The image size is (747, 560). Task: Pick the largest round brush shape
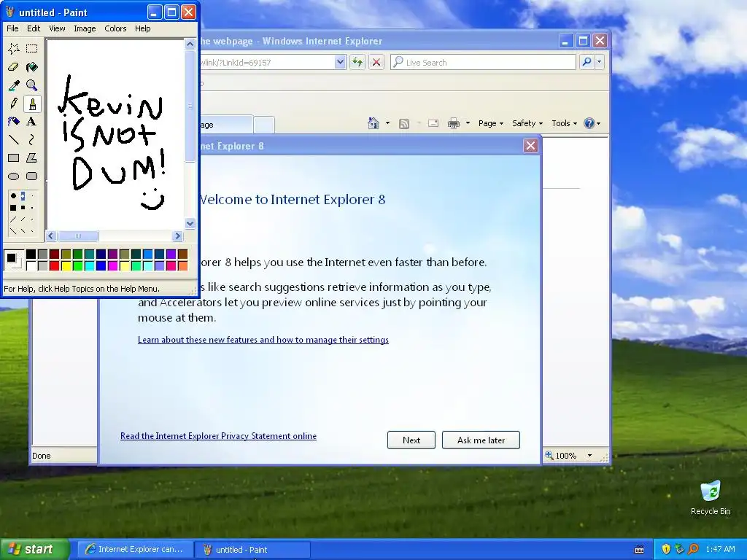coord(13,195)
